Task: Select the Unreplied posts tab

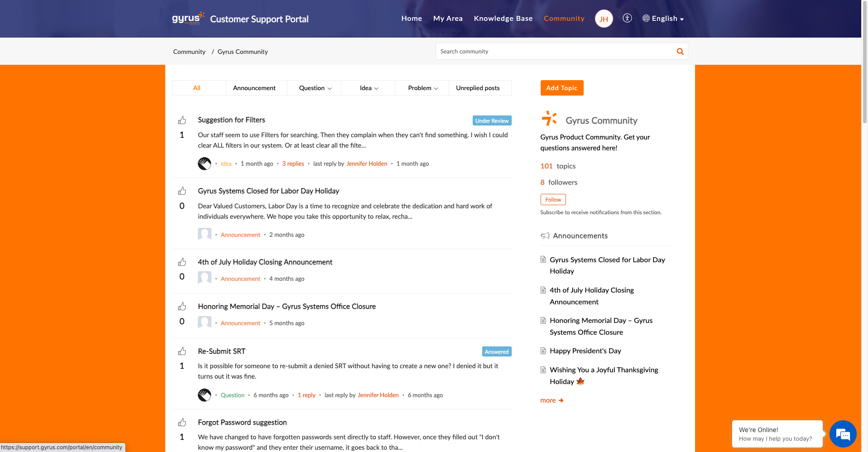Action: click(x=478, y=88)
